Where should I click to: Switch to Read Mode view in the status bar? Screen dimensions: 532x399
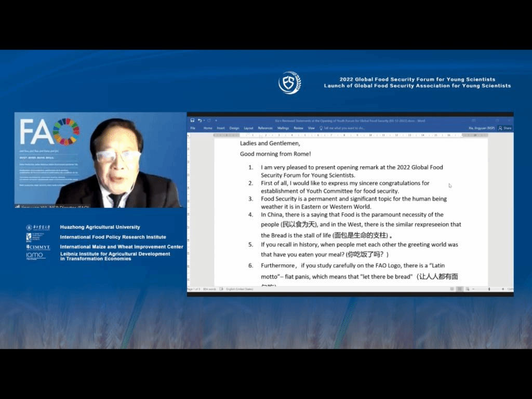point(451,289)
